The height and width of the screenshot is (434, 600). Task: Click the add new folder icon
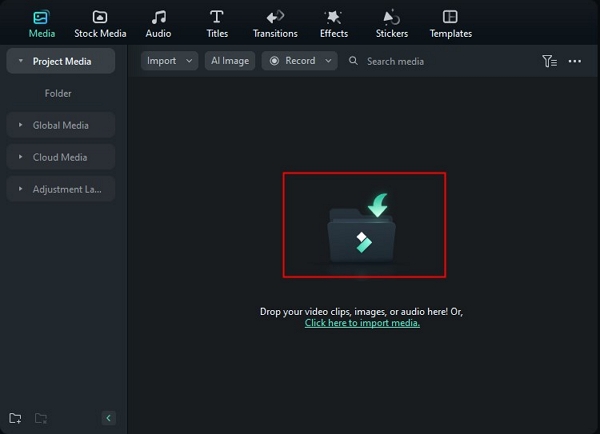point(15,418)
